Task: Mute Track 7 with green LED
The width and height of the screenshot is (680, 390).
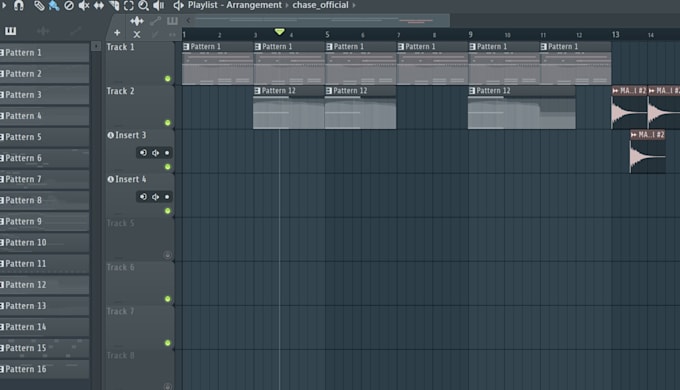Action: [168, 343]
